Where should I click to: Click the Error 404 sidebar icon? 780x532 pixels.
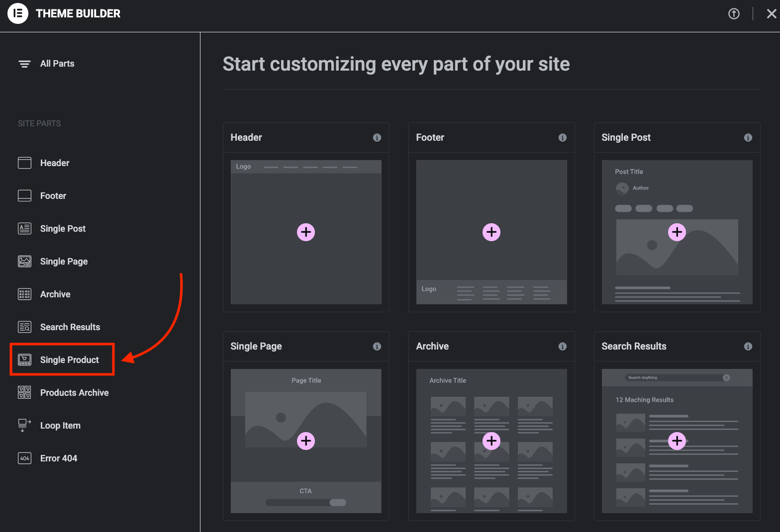[x=24, y=458]
